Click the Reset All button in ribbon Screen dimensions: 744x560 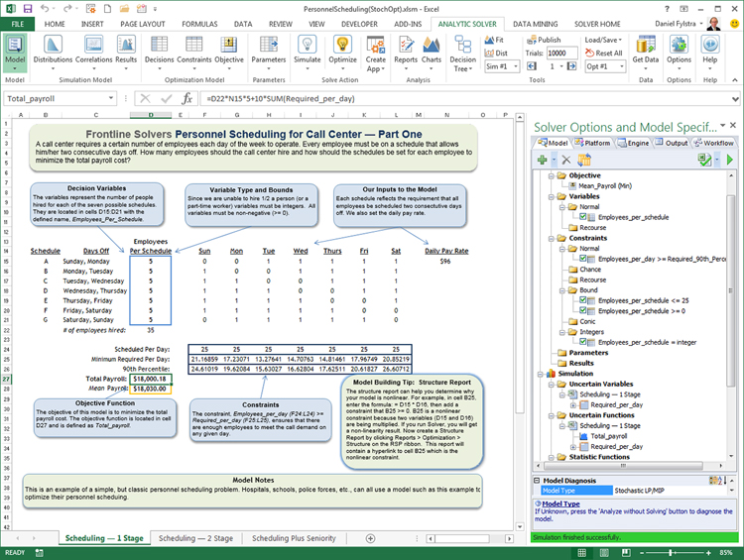[604, 54]
